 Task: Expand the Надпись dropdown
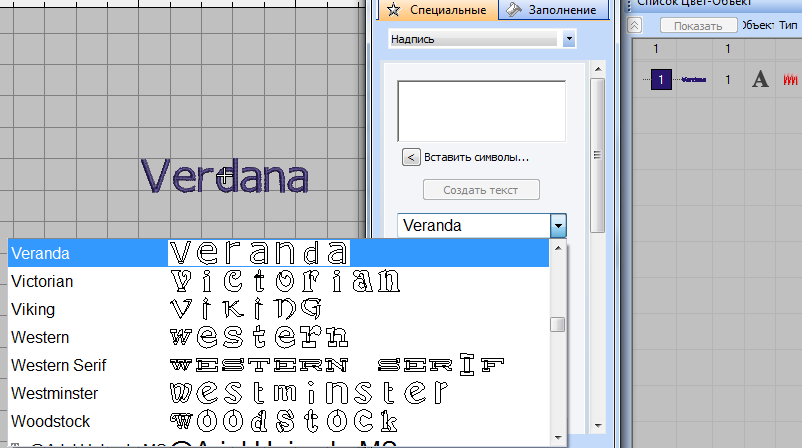point(569,39)
